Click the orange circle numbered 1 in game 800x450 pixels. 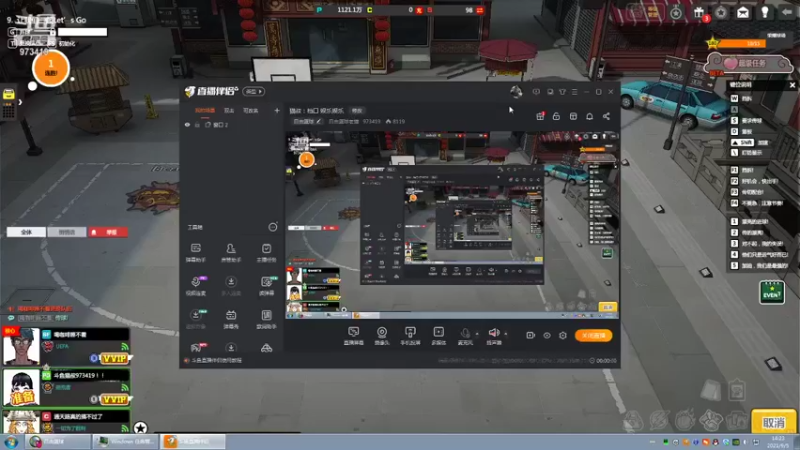click(51, 68)
